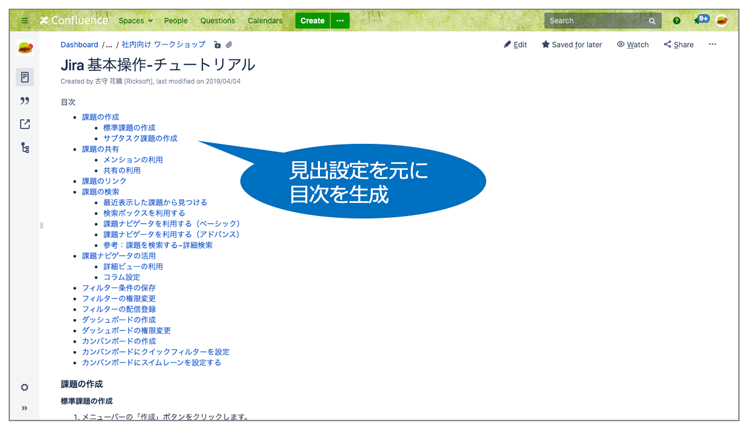750x428 pixels.
Task: Click 課題の検索 contents link
Action: click(100, 192)
